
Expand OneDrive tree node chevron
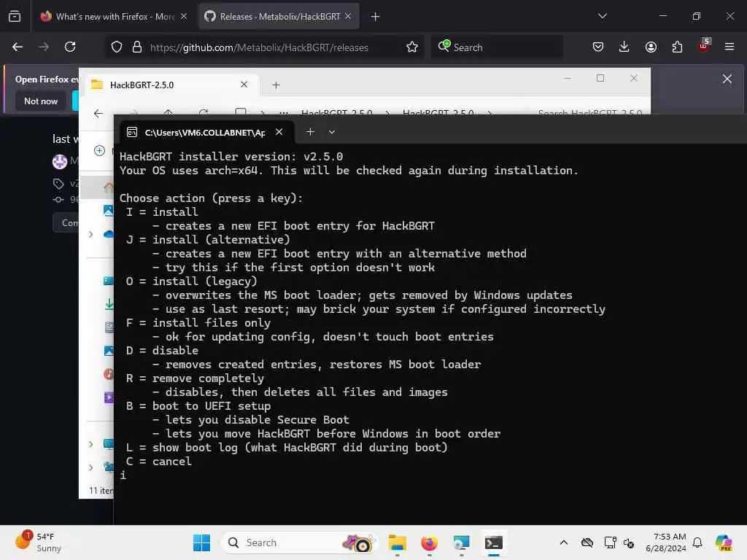click(x=90, y=234)
